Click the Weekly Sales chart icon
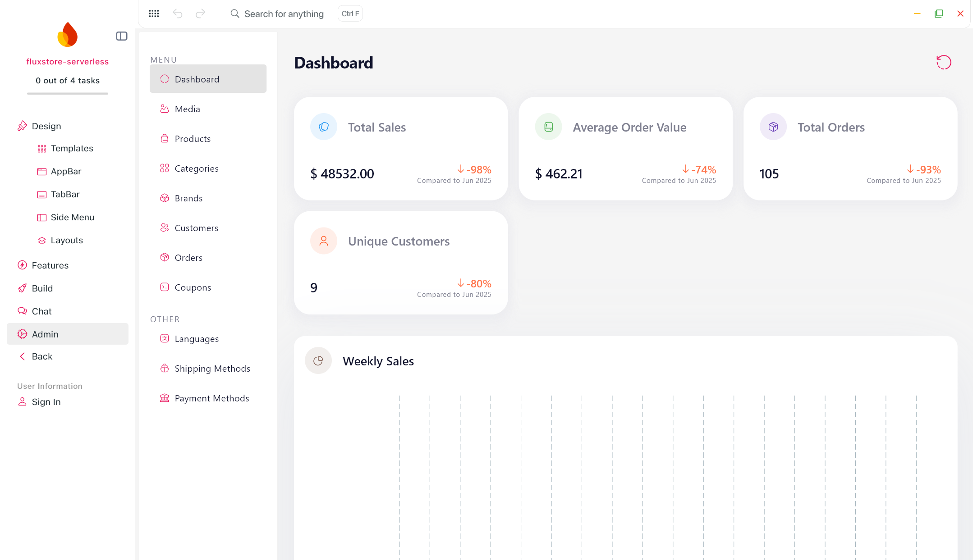Viewport: 973px width, 560px height. (318, 361)
